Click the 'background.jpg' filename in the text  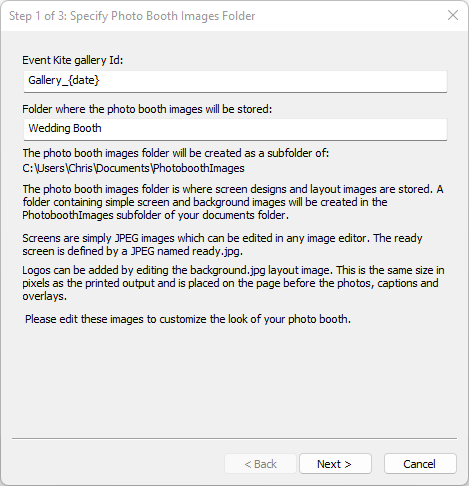(x=228, y=270)
